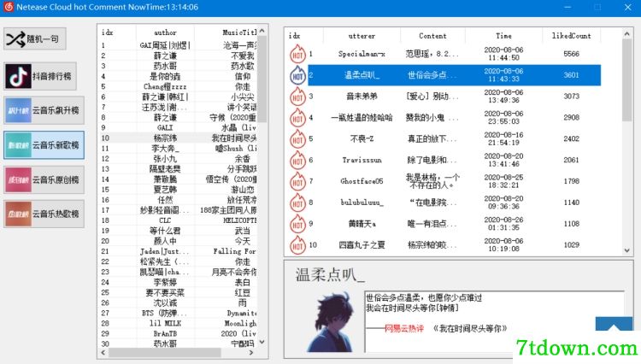Viewport: 641px width, 364px height.
Task: Close the Netease Cloud hot Comment window
Action: click(628, 8)
